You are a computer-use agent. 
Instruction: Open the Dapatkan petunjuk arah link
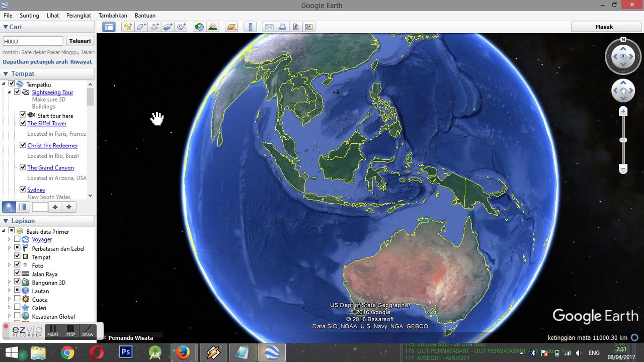click(x=35, y=62)
